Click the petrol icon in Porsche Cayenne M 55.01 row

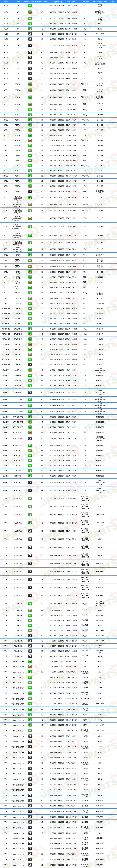pos(30,313)
